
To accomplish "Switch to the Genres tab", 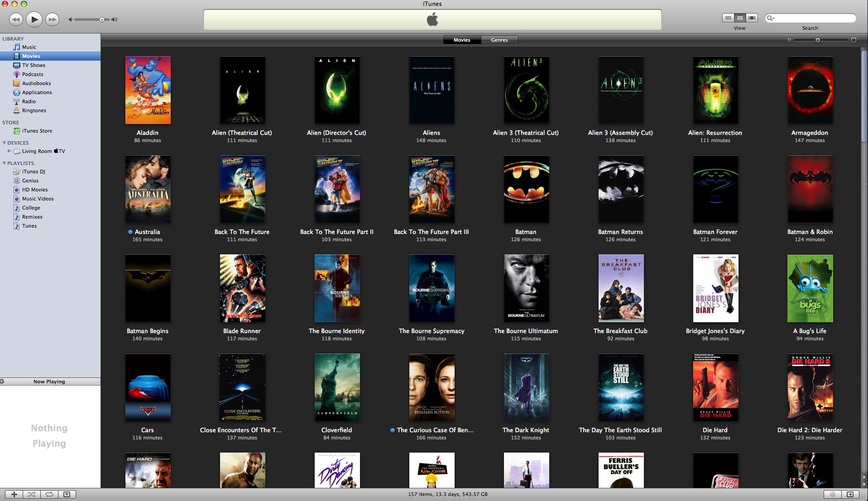I will 499,40.
